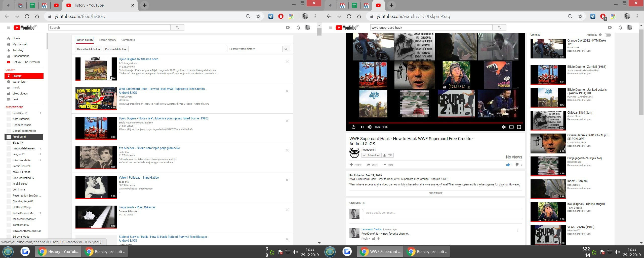Open video player settings gear
The image size is (644, 258).
click(504, 127)
